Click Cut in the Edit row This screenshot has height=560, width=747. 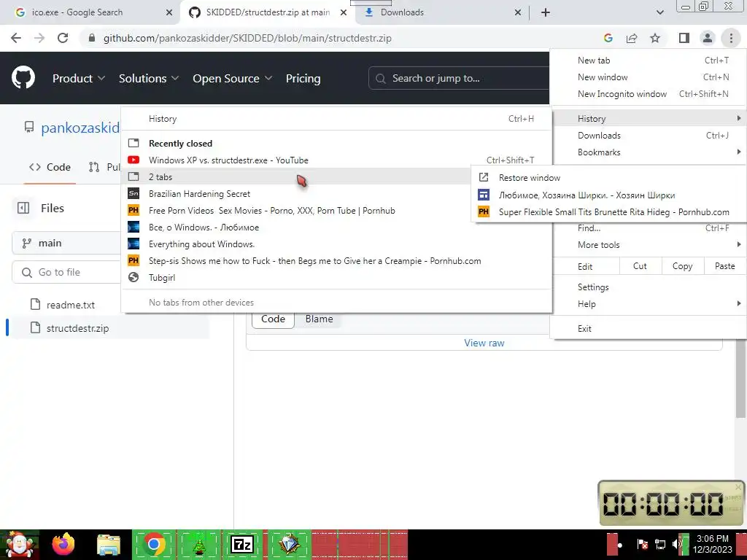tap(640, 266)
